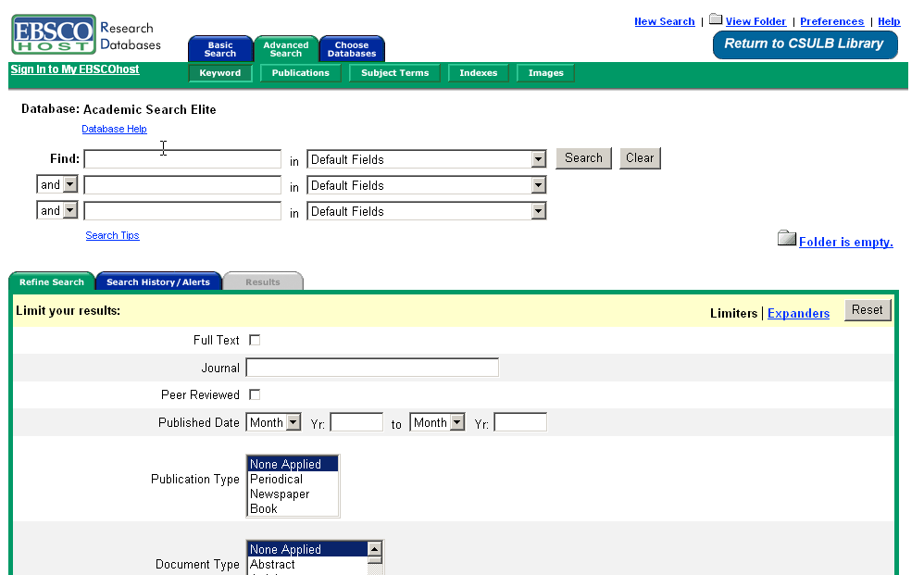Select the Keyword menu item

click(x=219, y=73)
